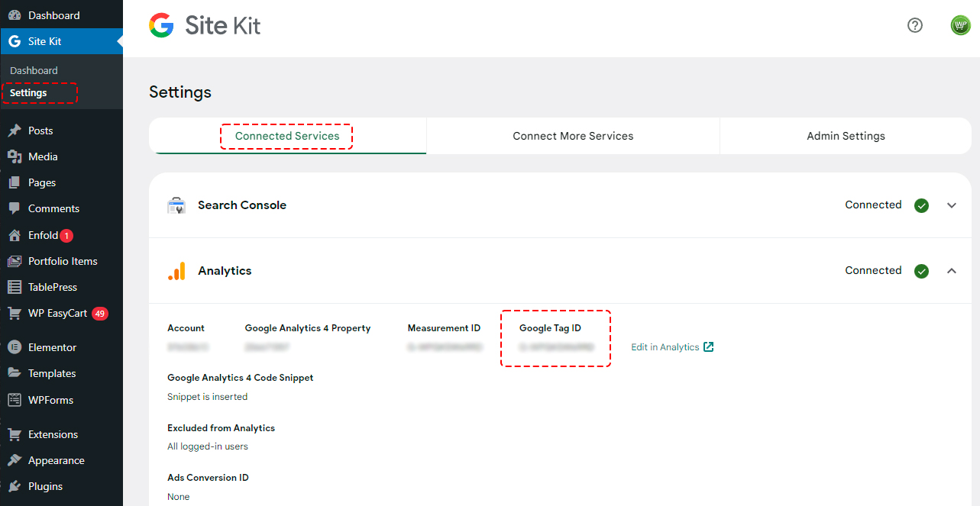Collapse the Analytics section chevron
Viewport: 980px width, 506px height.
click(x=951, y=271)
